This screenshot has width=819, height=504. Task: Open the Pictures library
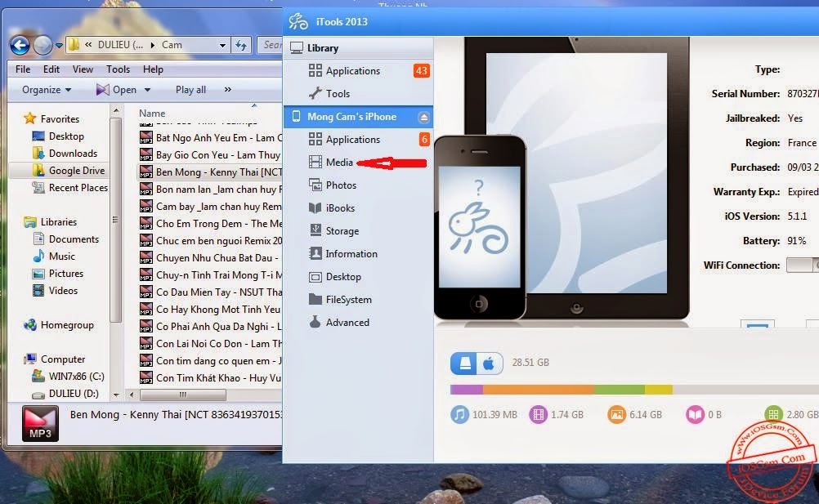click(66, 274)
